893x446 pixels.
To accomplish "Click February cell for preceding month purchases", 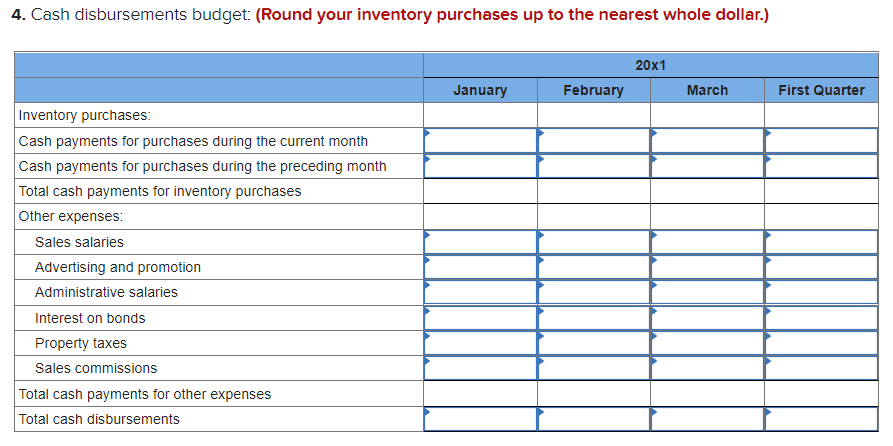I will click(x=593, y=166).
